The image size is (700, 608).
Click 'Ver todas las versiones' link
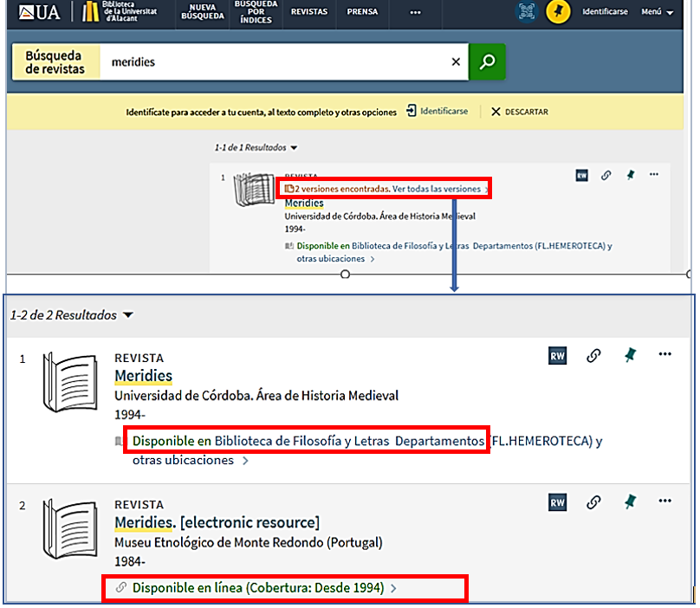click(x=436, y=189)
